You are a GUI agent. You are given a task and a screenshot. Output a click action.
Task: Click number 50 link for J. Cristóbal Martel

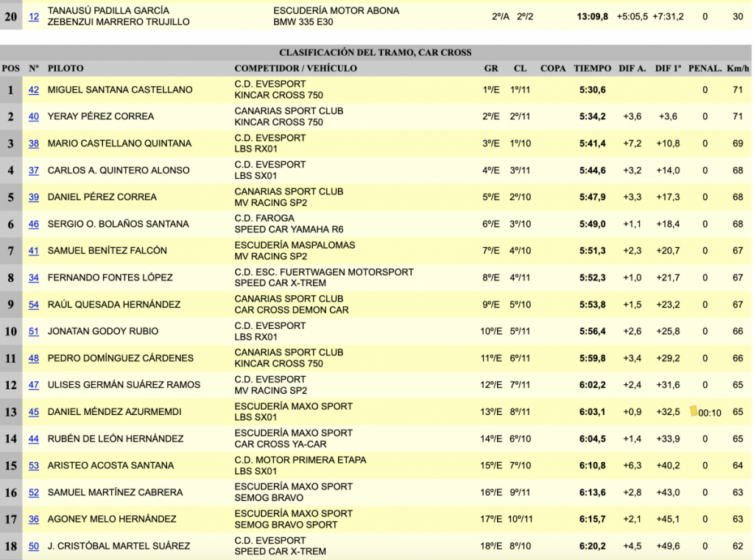tap(34, 546)
